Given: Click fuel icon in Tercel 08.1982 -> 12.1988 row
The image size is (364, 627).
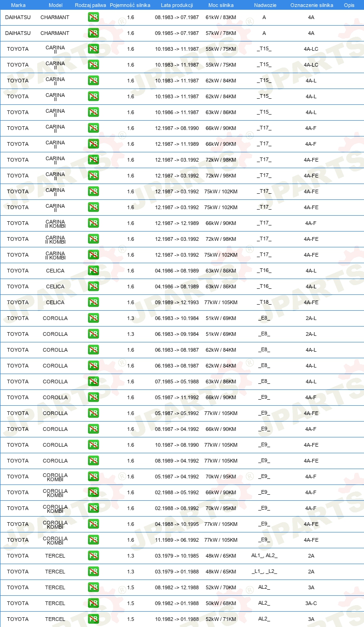Looking at the screenshot, I should click(93, 587).
